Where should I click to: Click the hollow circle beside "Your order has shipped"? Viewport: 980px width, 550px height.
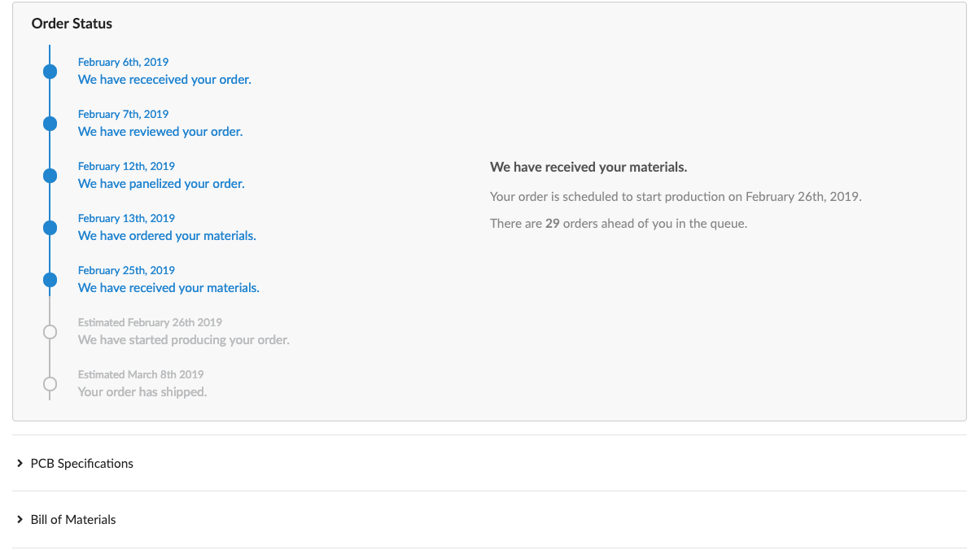click(x=50, y=383)
